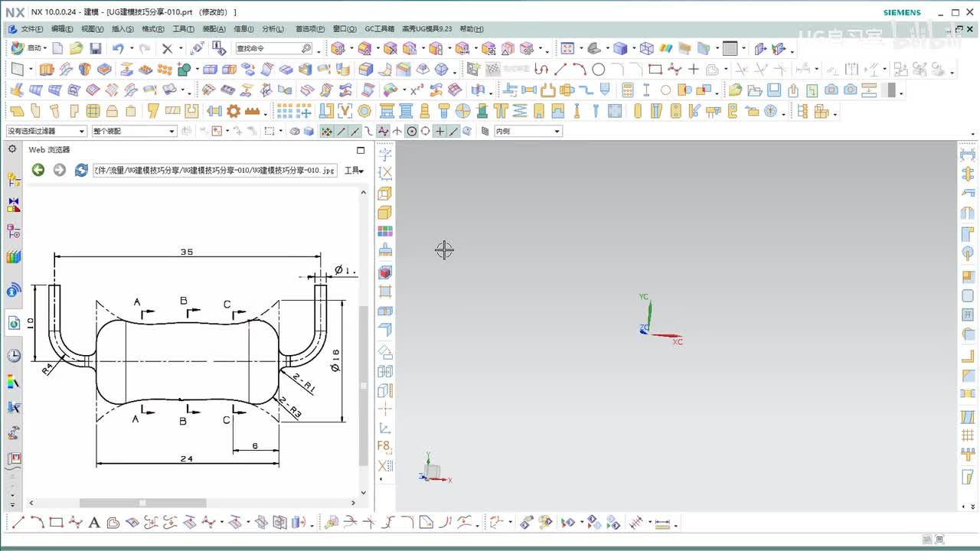Open the History clock tab in sidebar
The width and height of the screenshot is (980, 551).
(x=14, y=356)
